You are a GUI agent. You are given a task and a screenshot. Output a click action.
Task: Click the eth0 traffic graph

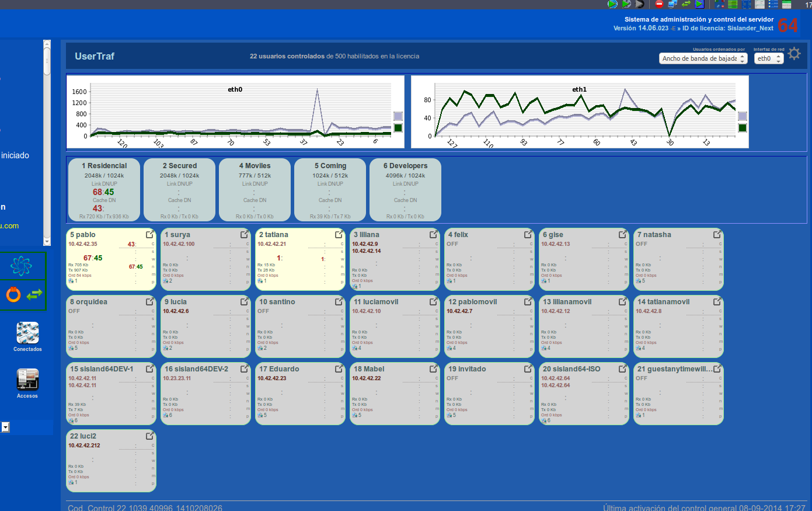pos(235,112)
